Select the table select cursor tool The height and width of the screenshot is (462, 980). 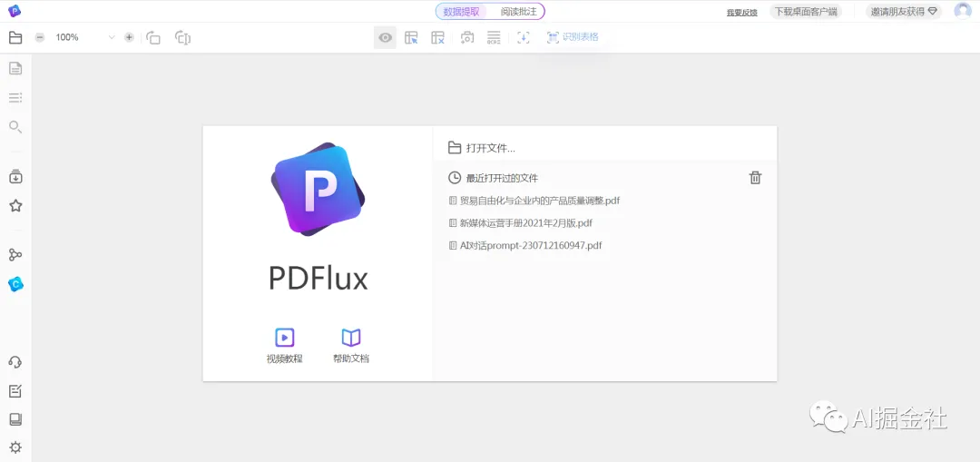click(411, 37)
